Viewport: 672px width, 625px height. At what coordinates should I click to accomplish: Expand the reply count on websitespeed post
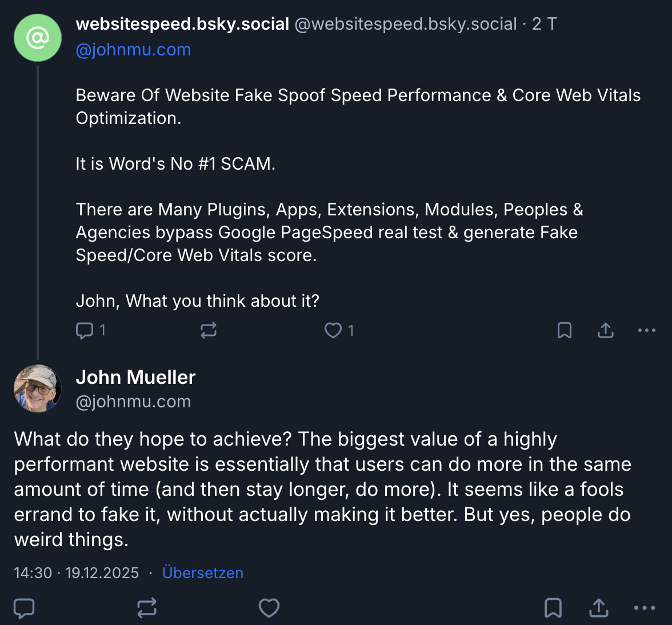click(x=102, y=330)
